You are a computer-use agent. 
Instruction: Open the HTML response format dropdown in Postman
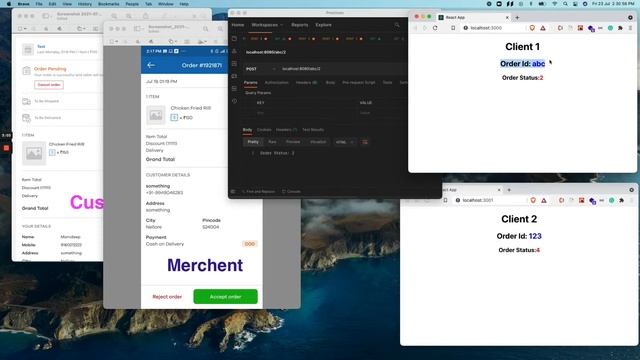coord(344,142)
